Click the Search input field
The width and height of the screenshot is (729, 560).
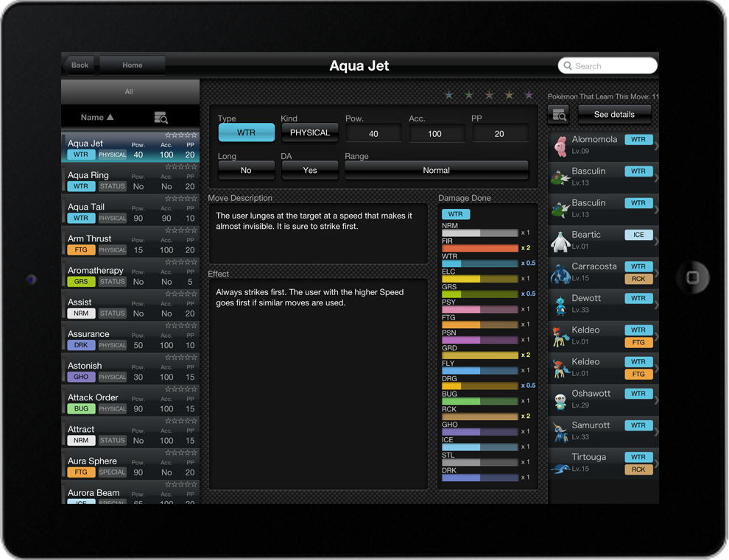click(607, 66)
